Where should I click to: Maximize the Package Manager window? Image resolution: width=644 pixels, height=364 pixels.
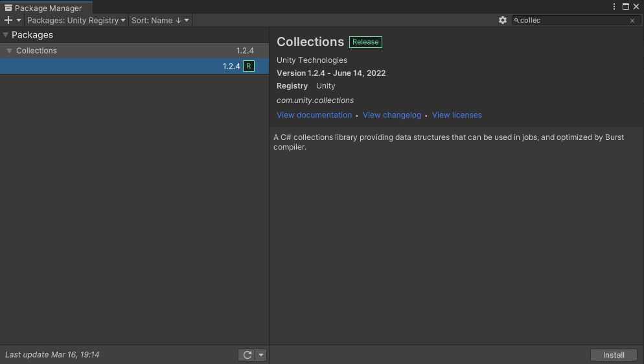click(625, 6)
